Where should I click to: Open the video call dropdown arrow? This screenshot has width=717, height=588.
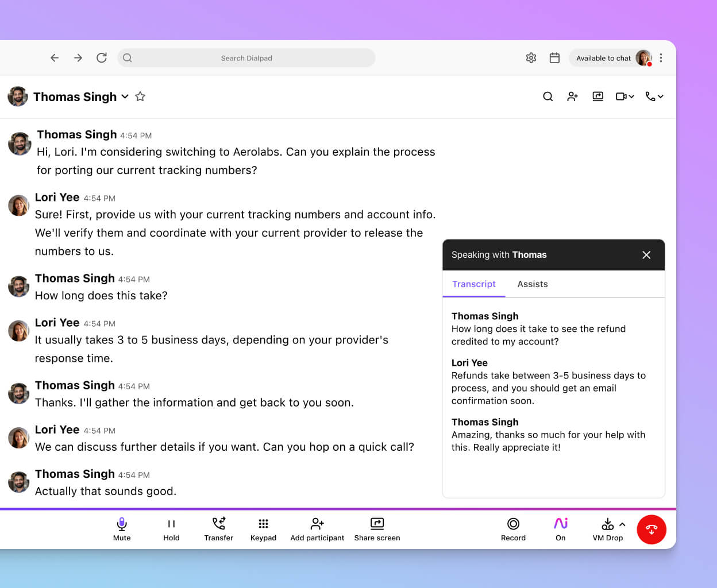point(630,96)
